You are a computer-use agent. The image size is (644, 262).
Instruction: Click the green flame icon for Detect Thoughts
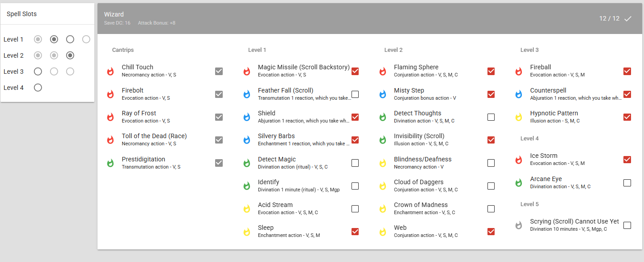click(383, 117)
